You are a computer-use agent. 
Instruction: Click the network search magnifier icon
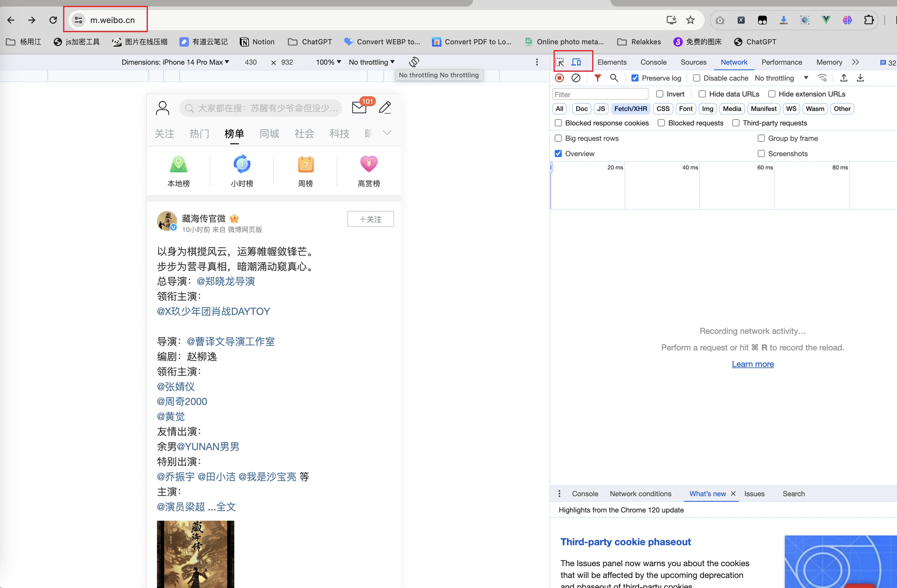[614, 78]
